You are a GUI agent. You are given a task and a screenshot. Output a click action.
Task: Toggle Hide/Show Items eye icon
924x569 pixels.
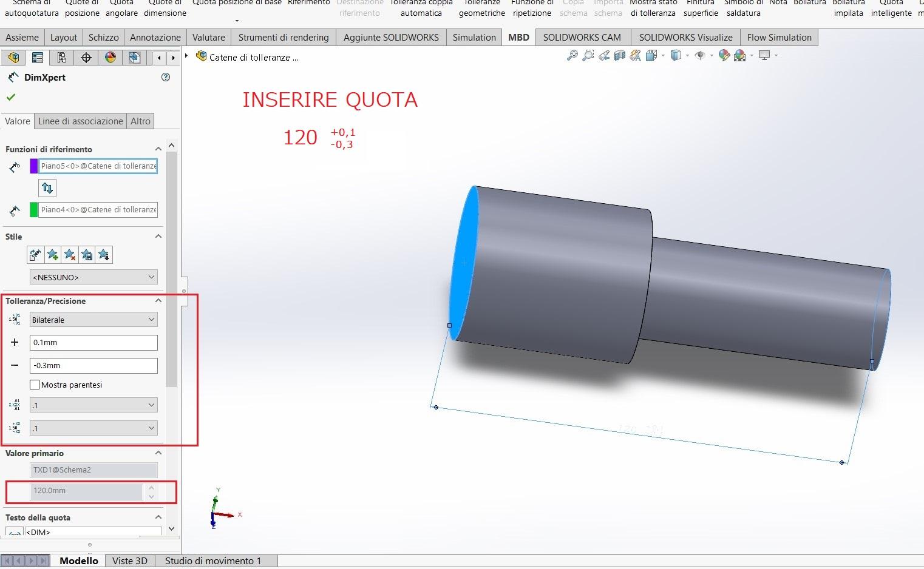[x=700, y=55]
